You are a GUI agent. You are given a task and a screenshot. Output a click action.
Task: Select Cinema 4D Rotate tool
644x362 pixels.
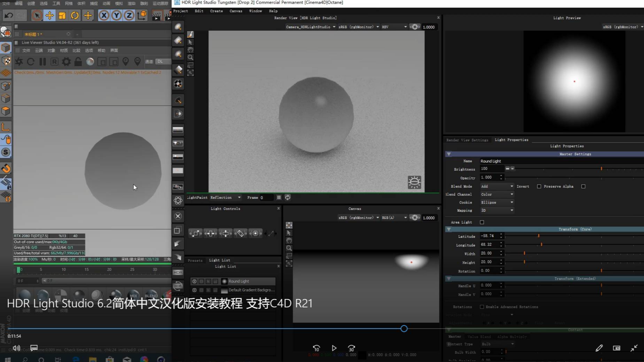[75, 15]
